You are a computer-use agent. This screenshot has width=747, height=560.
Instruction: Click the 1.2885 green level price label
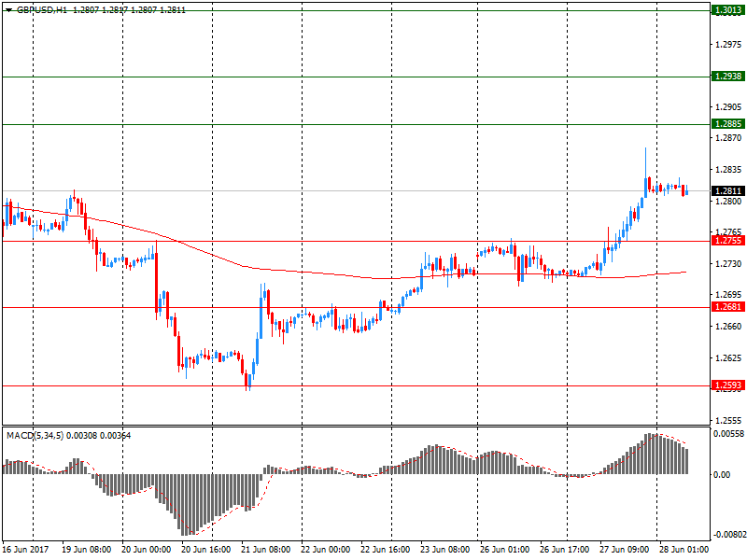pos(728,124)
